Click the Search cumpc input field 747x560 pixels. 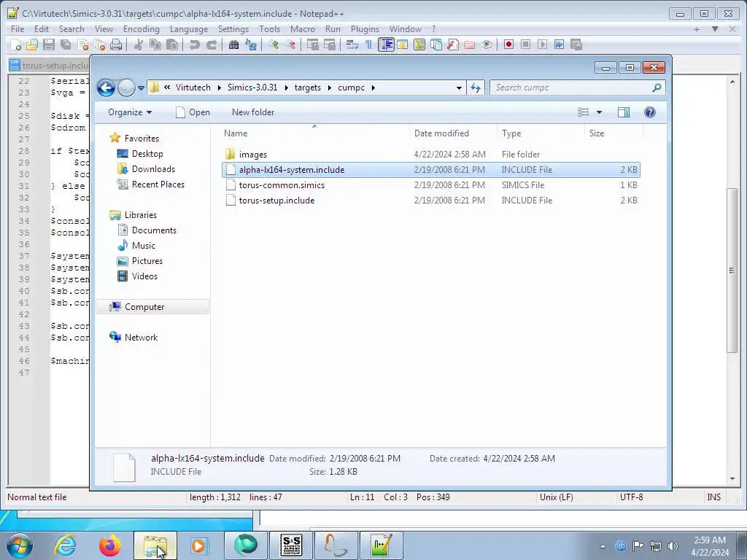tap(577, 87)
